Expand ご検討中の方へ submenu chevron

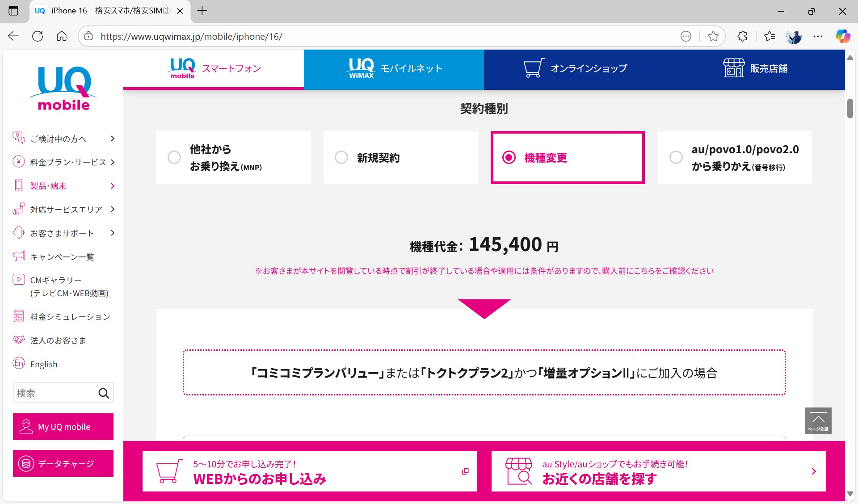point(113,139)
